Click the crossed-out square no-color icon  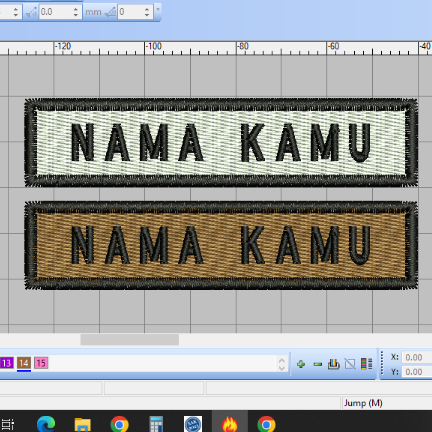point(350,364)
